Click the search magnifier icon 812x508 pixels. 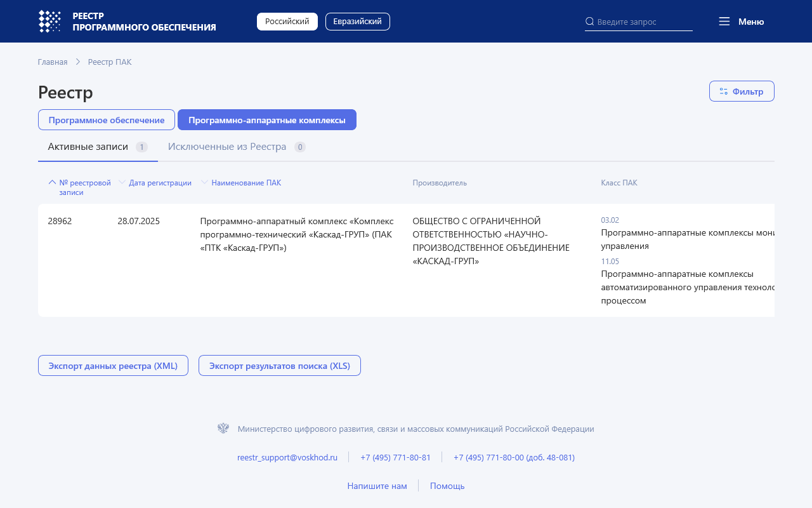(x=589, y=21)
